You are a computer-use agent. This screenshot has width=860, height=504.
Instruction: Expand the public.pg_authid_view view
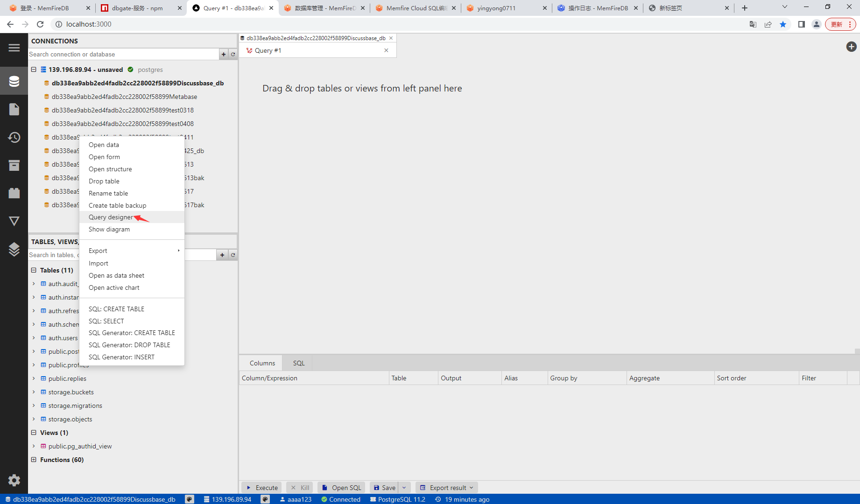point(34,446)
